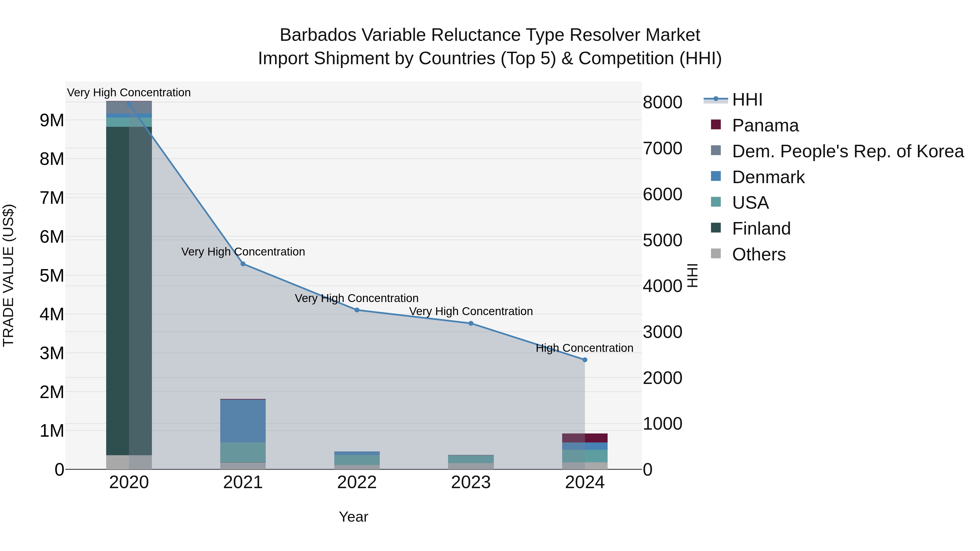
Task: Select the 2022 HHI data point
Action: [x=357, y=310]
